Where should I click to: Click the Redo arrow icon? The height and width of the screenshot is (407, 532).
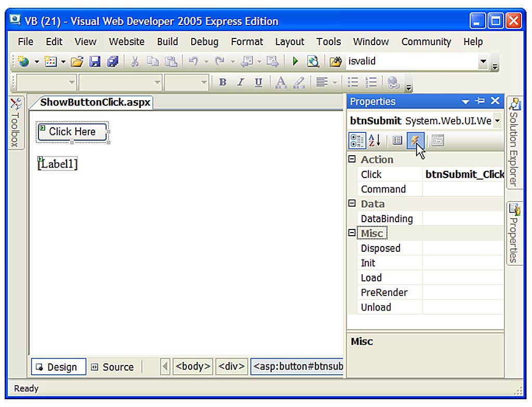220,61
